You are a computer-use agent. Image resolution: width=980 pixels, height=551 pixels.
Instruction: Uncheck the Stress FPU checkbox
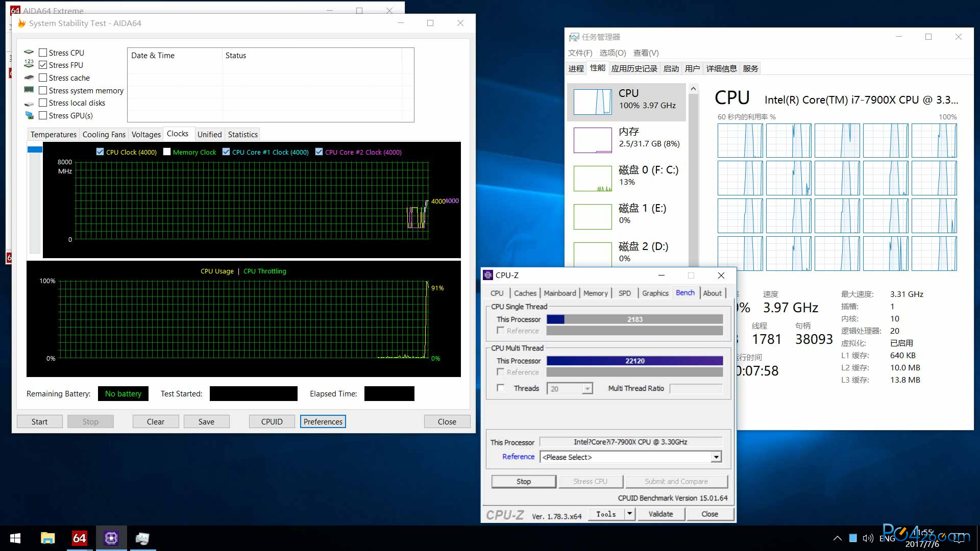[x=43, y=65]
